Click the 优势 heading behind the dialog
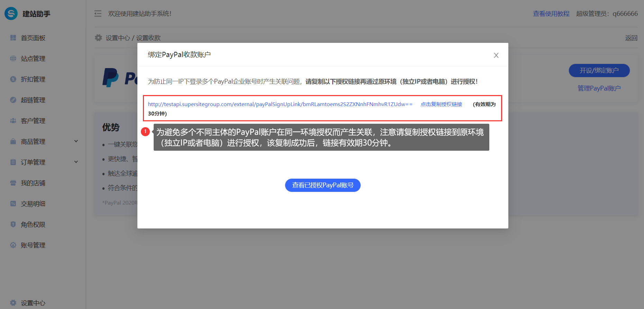The width and height of the screenshot is (644, 309). (x=111, y=127)
